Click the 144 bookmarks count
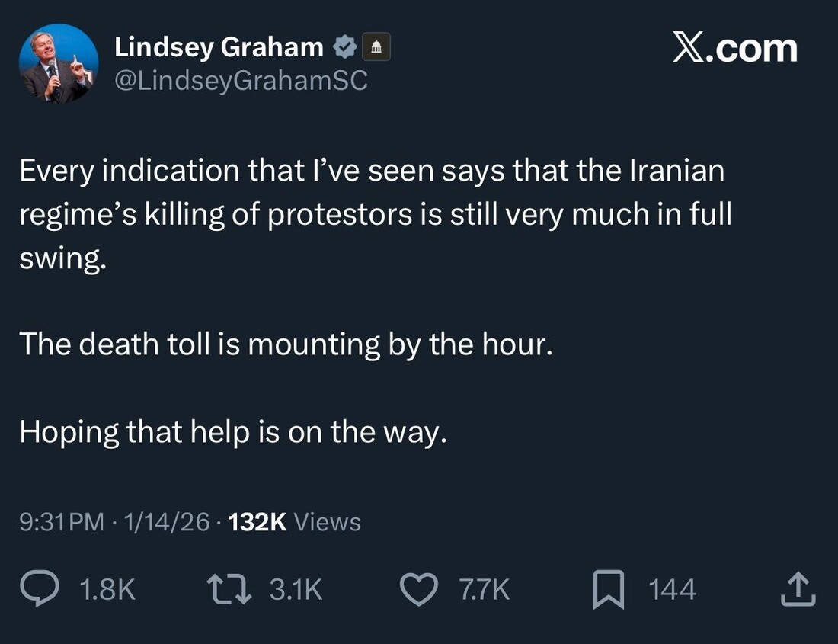Image resolution: width=838 pixels, height=644 pixels. pyautogui.click(x=672, y=590)
